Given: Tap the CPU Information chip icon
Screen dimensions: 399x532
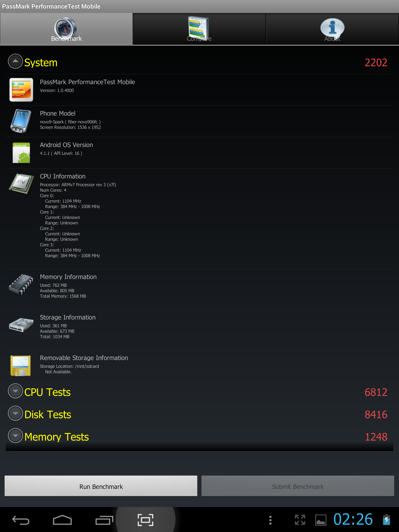Looking at the screenshot, I should 21,183.
